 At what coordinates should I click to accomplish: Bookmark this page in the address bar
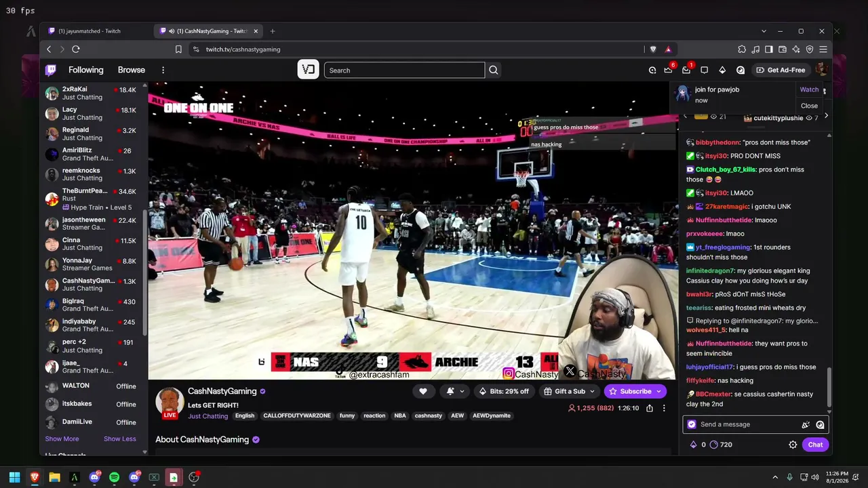pyautogui.click(x=178, y=49)
